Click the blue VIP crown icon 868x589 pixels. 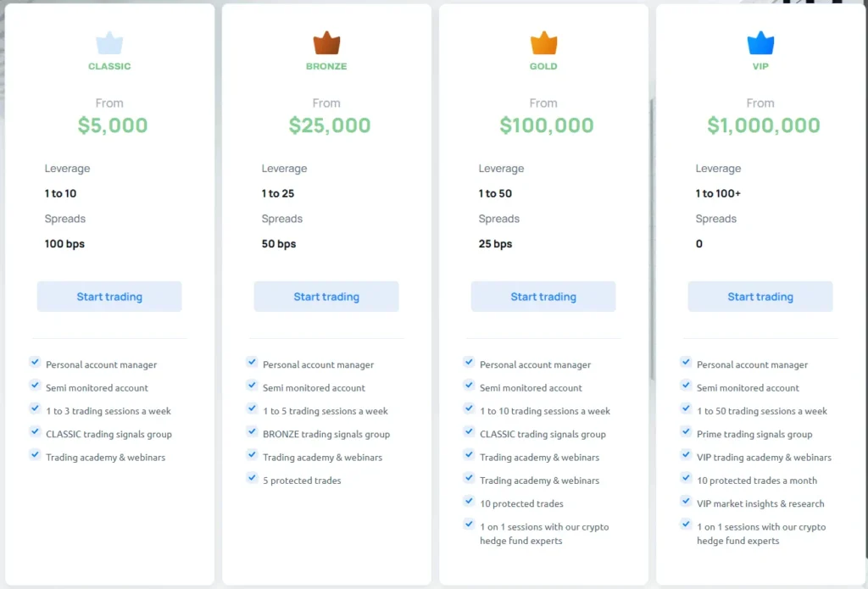[x=759, y=43]
